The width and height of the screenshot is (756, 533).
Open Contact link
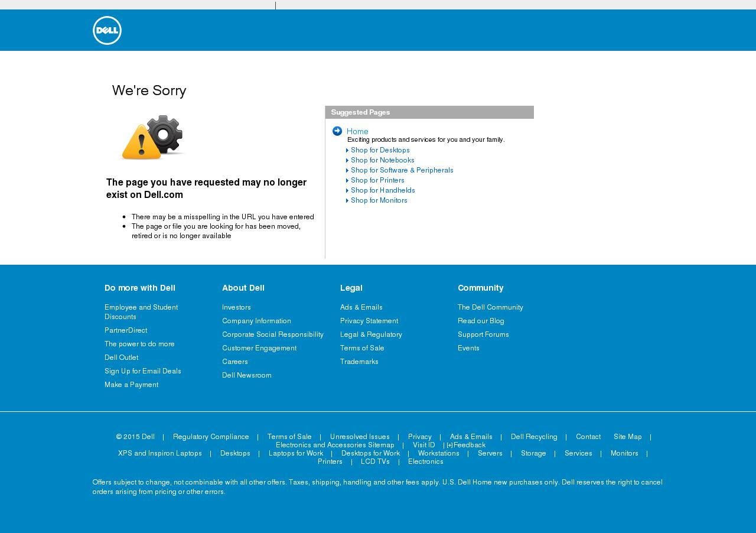(588, 437)
